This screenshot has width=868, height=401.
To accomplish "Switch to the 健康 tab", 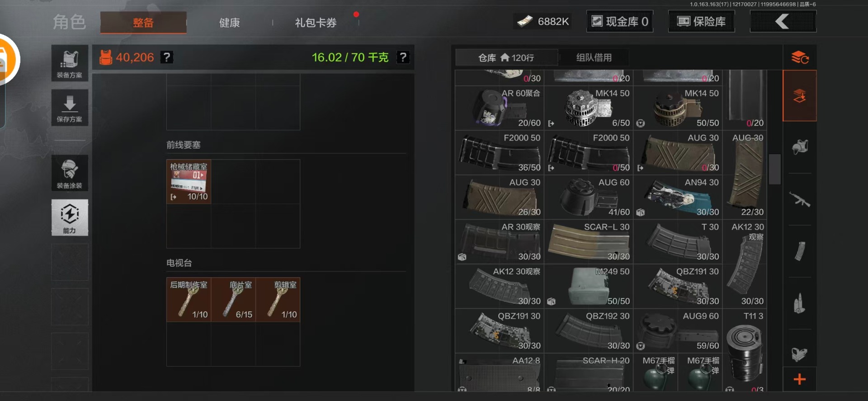I will click(230, 23).
